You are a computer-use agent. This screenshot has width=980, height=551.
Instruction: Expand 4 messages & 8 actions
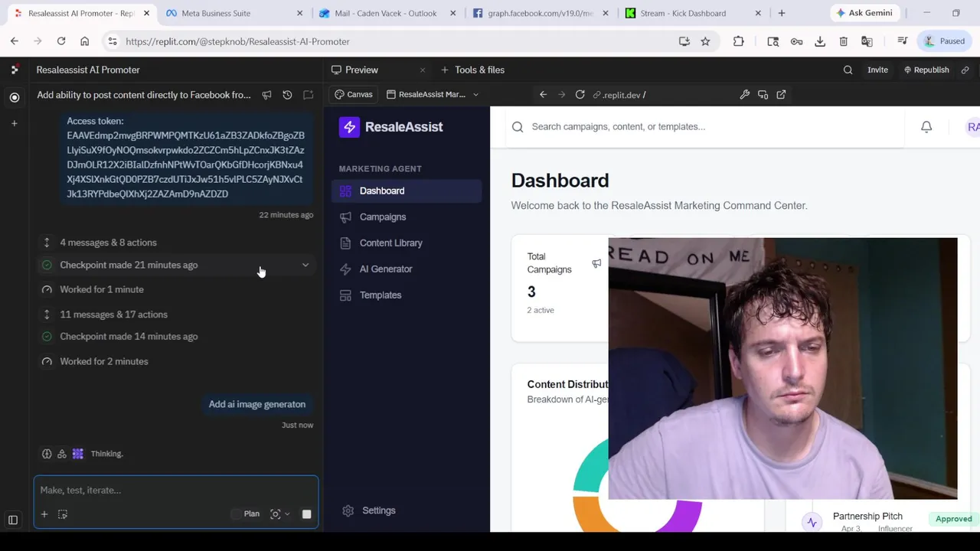pyautogui.click(x=108, y=243)
